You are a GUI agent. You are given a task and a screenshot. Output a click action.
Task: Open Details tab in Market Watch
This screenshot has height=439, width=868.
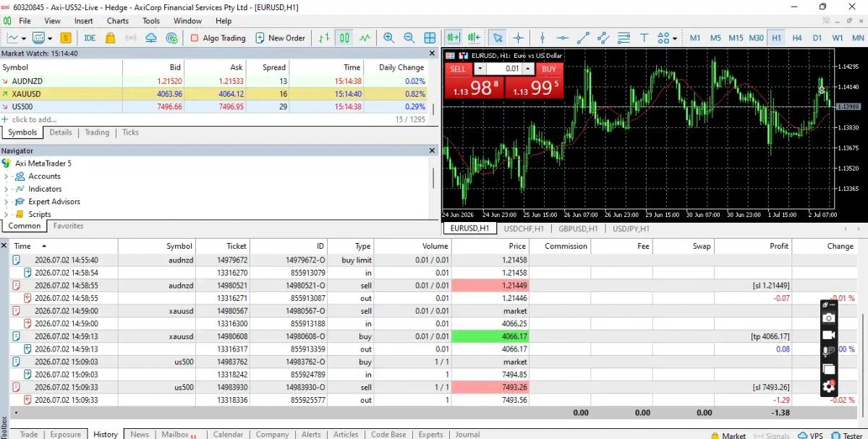[x=61, y=132]
